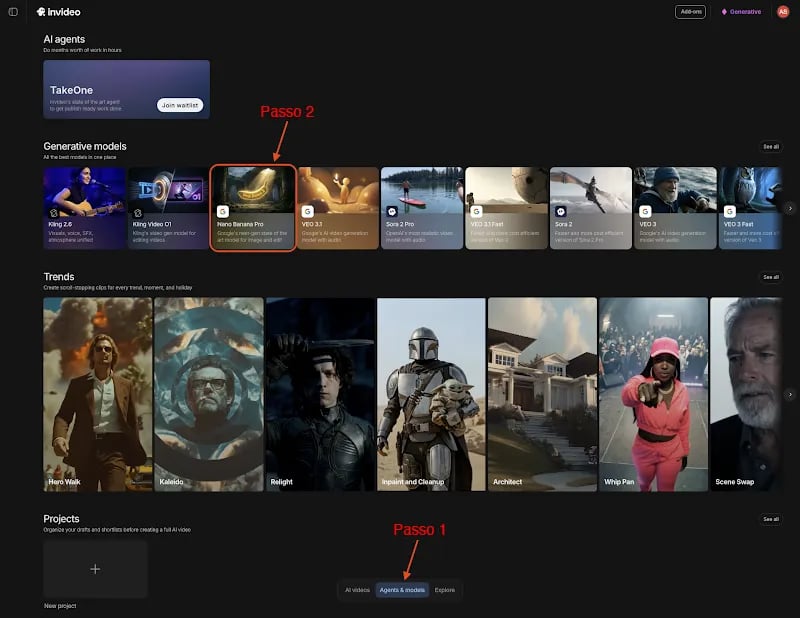This screenshot has width=800, height=618.
Task: Click the New project label
Action: (60, 606)
